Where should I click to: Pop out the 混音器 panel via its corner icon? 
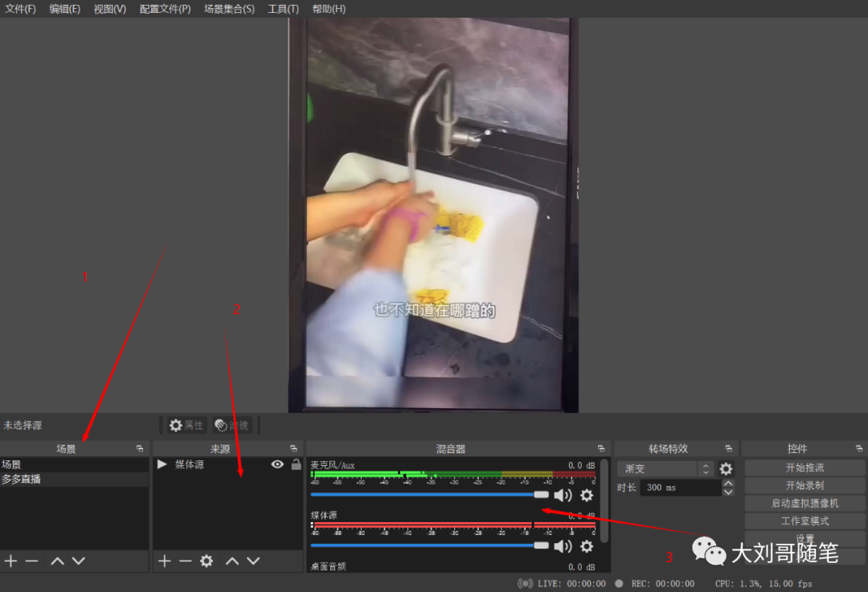pos(600,448)
